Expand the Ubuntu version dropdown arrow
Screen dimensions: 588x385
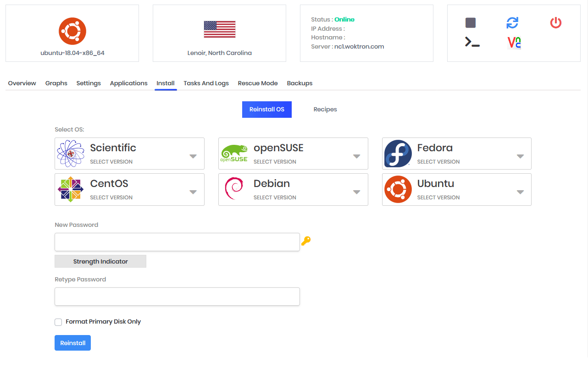point(520,192)
